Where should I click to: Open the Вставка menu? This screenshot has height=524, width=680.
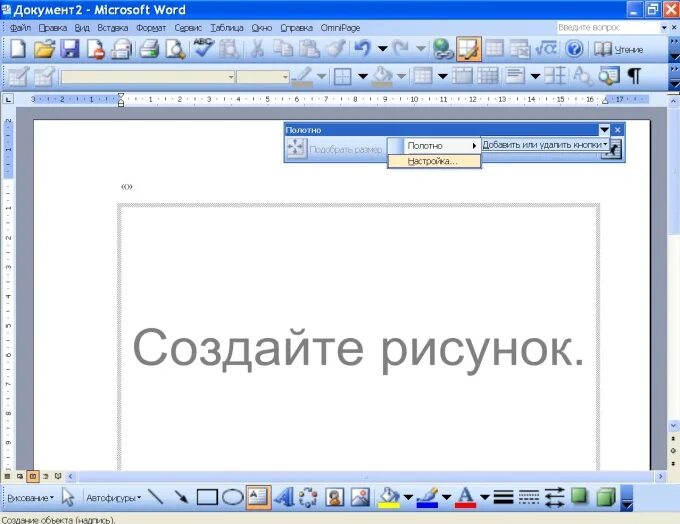pyautogui.click(x=112, y=28)
